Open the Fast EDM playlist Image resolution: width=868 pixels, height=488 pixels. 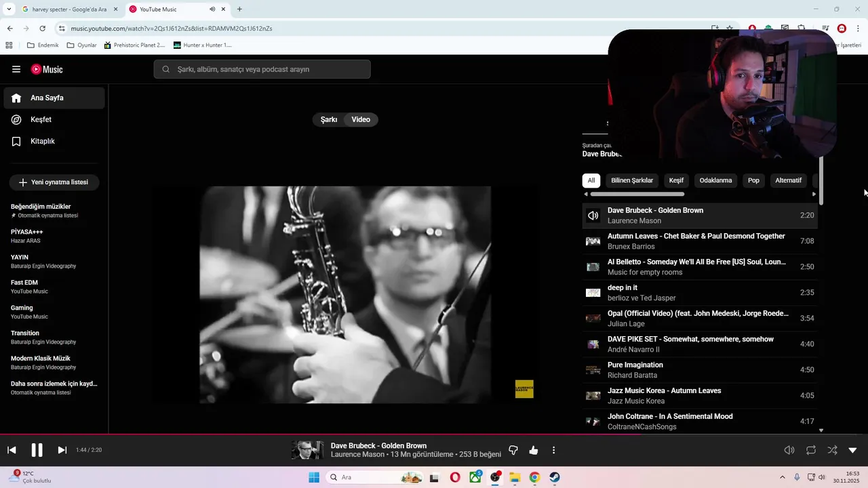pyautogui.click(x=54, y=287)
